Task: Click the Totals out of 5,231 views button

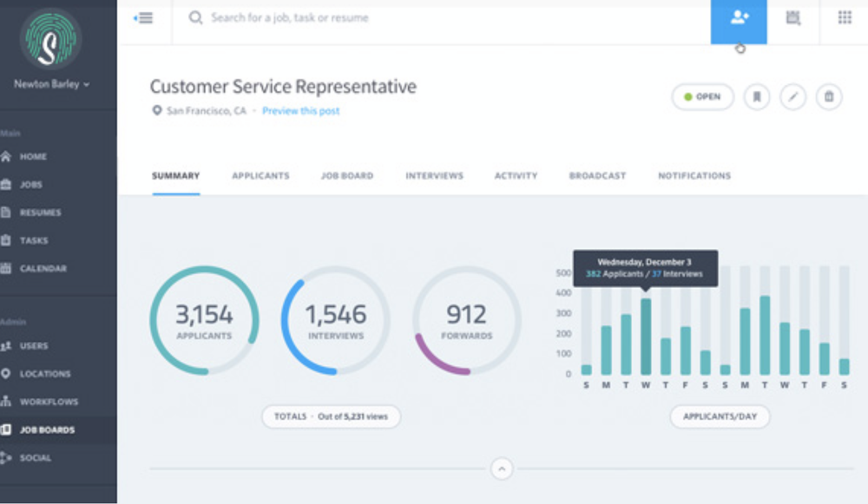Action: 331,416
